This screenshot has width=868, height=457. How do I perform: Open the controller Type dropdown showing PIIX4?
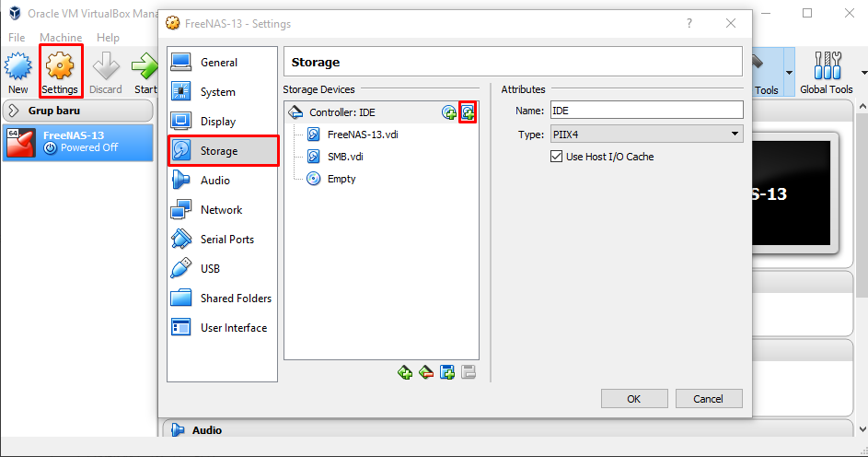click(646, 135)
